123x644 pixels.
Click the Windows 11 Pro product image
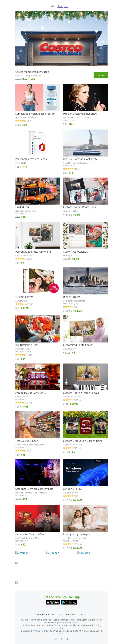click(85, 473)
